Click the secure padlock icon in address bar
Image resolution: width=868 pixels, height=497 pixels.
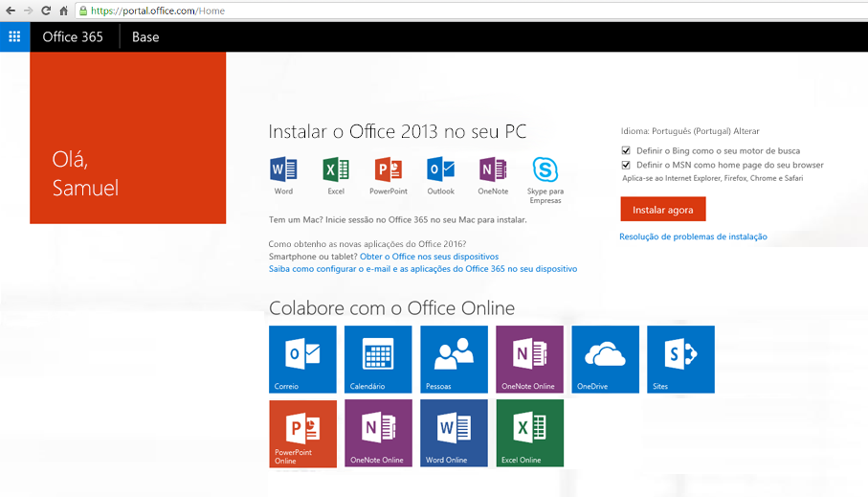[83, 11]
